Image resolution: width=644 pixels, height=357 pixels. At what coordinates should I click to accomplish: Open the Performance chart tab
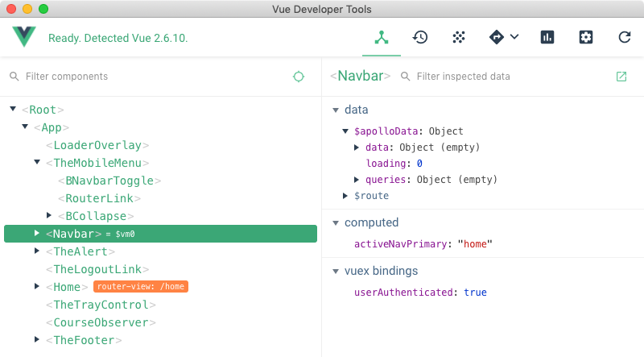(x=547, y=37)
